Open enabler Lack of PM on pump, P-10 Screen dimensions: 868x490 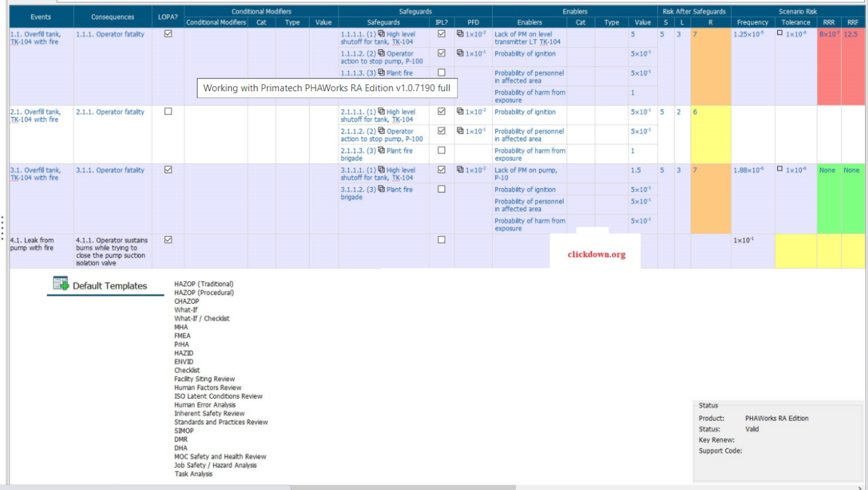526,174
